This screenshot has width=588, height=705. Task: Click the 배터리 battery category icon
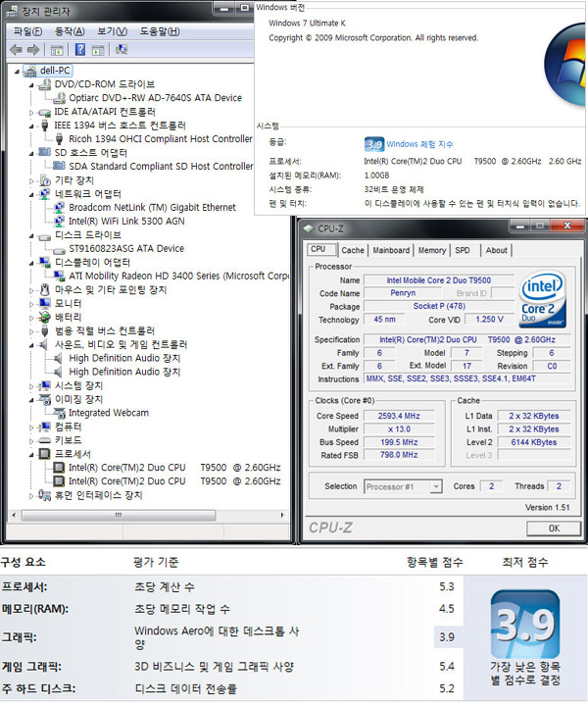[x=44, y=317]
